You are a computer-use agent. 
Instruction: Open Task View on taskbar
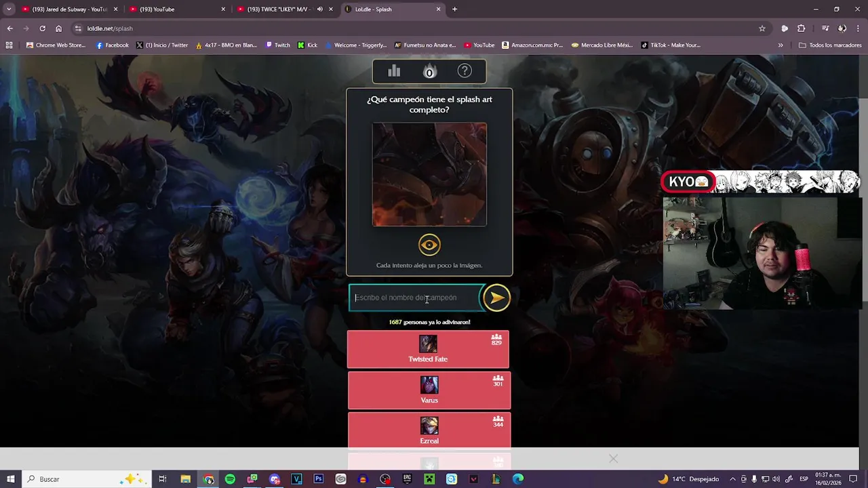pyautogui.click(x=163, y=479)
